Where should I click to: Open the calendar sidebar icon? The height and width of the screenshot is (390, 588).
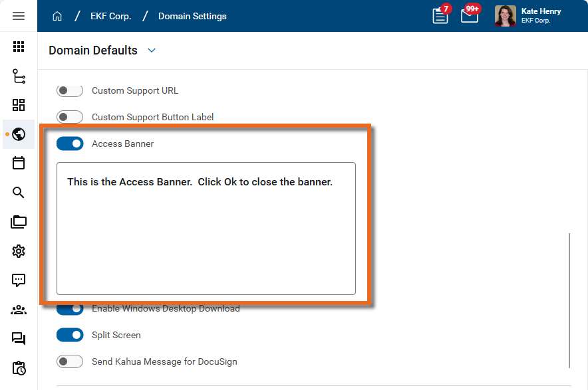coord(19,163)
